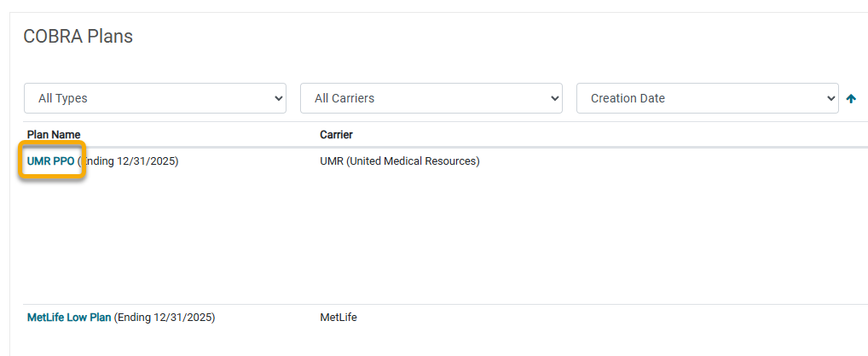Open the All Carriers filter dropdown

pos(431,98)
